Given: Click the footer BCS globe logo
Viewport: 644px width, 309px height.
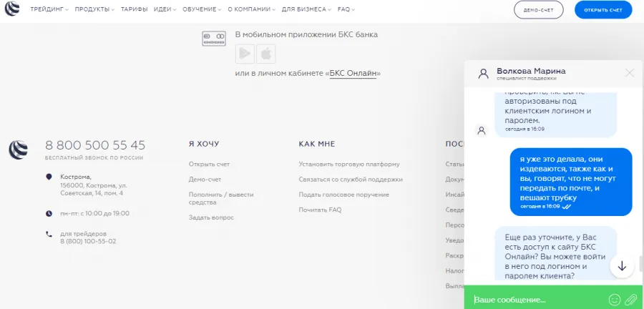Looking at the screenshot, I should tap(18, 149).
